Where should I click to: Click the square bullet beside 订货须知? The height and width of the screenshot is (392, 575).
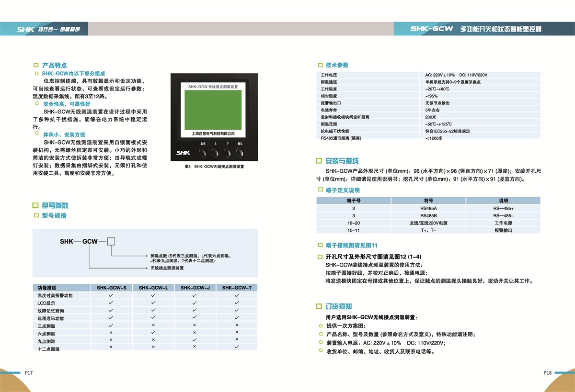click(x=319, y=306)
